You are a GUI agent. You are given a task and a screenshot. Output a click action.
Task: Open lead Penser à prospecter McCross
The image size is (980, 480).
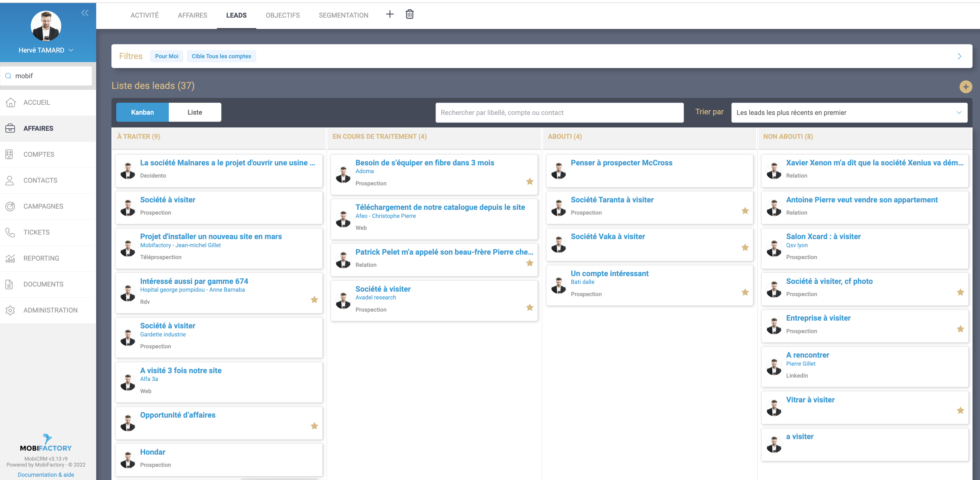[x=621, y=163]
